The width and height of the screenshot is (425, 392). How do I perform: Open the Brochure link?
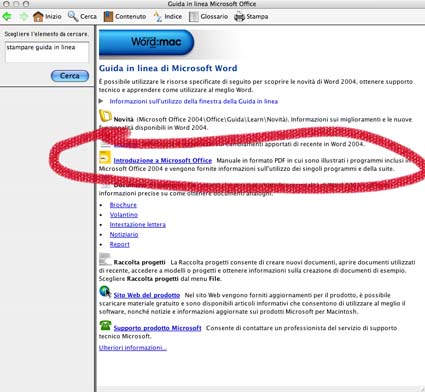[123, 205]
